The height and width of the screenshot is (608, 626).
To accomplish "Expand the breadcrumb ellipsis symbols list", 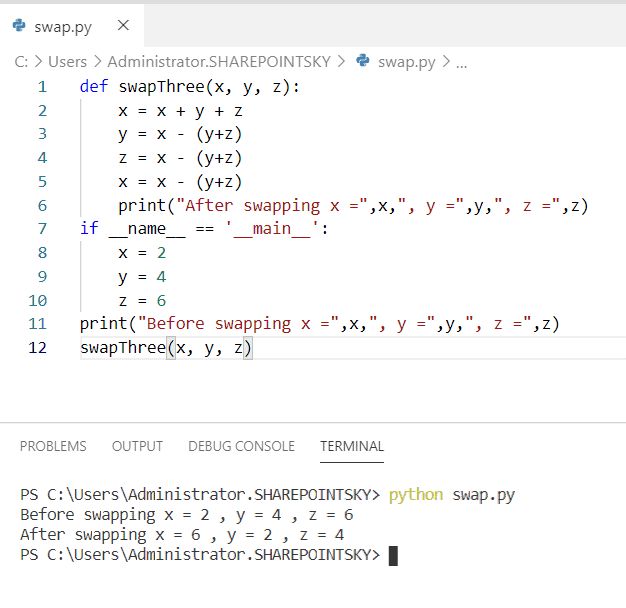I will [x=462, y=64].
